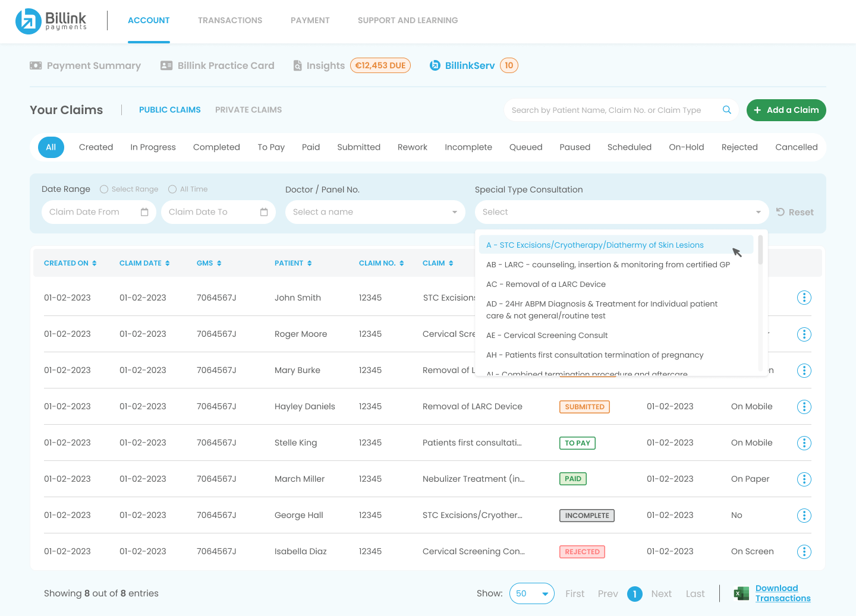Filter claims by In Progress status
The height and width of the screenshot is (616, 856).
[153, 147]
